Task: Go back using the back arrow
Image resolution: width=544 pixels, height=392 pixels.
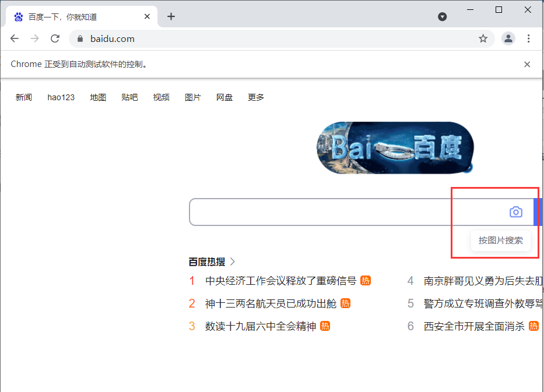Action: click(x=14, y=38)
